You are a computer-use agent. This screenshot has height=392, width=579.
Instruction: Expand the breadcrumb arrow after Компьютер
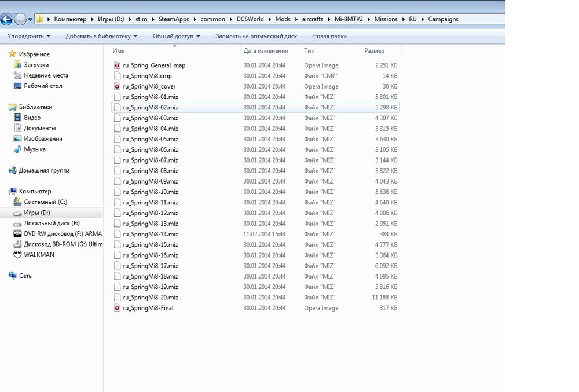[x=92, y=19]
